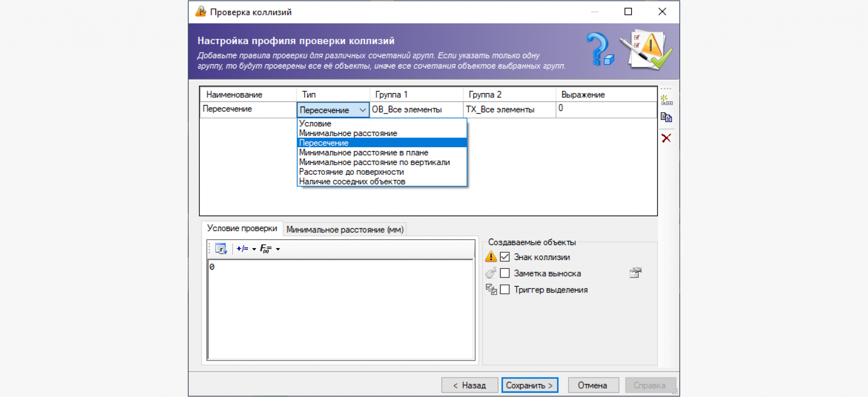This screenshot has width=868, height=397.
Task: Click the add new rule icon
Action: click(666, 100)
